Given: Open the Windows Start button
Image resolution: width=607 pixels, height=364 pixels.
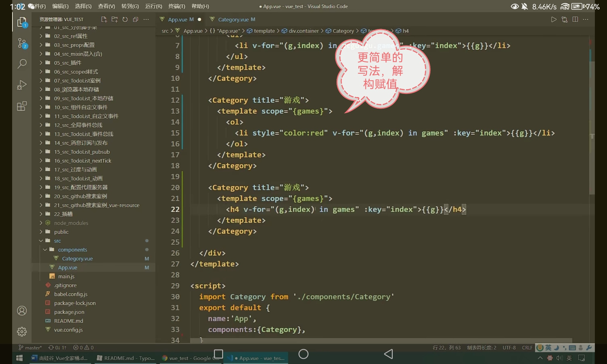Looking at the screenshot, I should [x=19, y=358].
